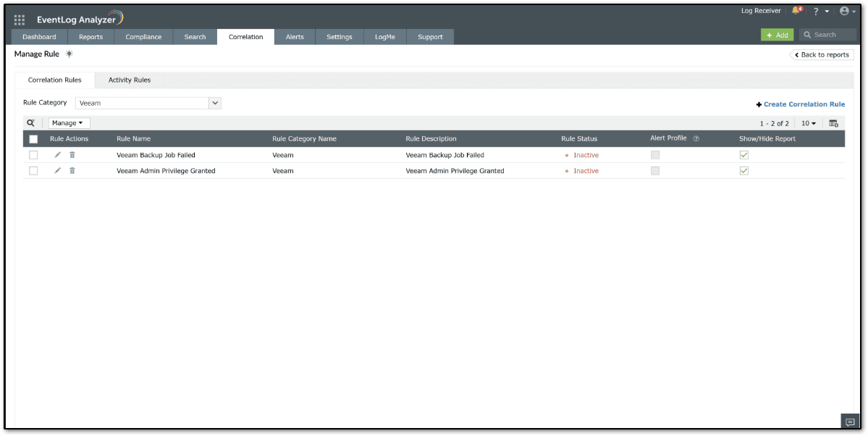Image resolution: width=868 pixels, height=436 pixels.
Task: Click rule name Veeam Backup Job Failed
Action: click(156, 155)
